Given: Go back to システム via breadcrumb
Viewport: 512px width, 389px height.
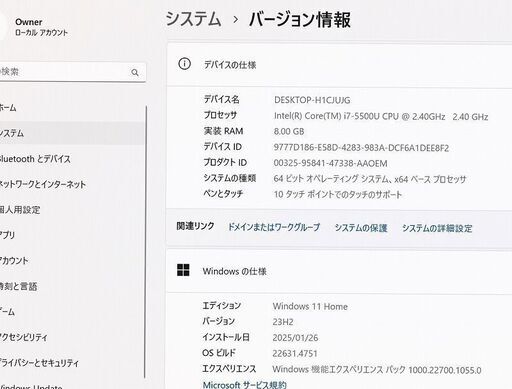Looking at the screenshot, I should (193, 19).
